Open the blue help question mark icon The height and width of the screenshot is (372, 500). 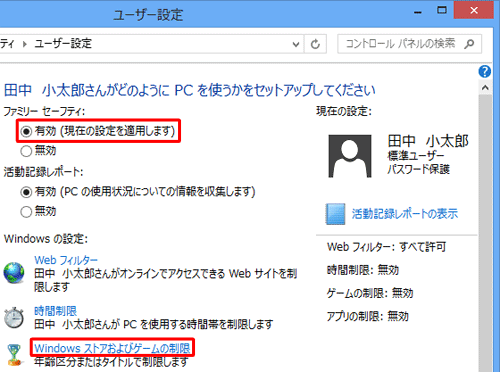pos(485,71)
